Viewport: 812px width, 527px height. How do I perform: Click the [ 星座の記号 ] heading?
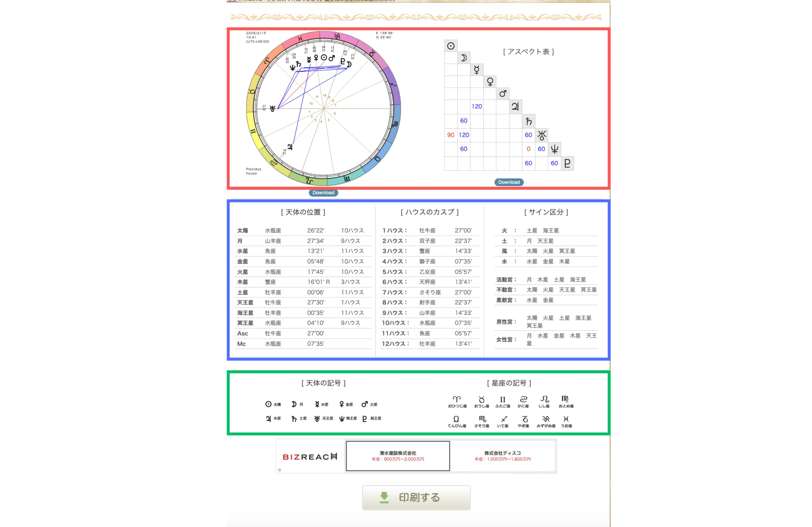(509, 383)
